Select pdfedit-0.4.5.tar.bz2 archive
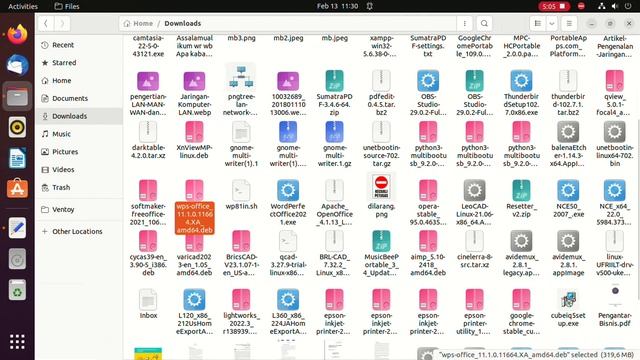Viewport: 640px width, 360px height. pos(381,93)
